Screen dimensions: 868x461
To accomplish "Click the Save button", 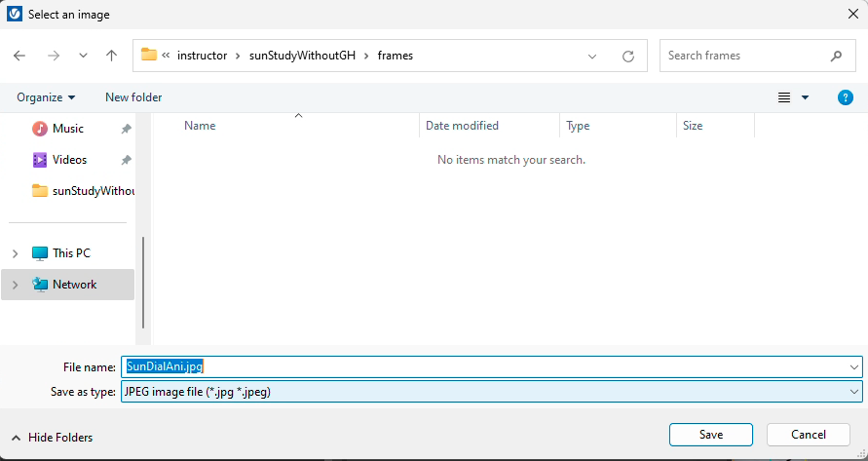I will click(710, 435).
